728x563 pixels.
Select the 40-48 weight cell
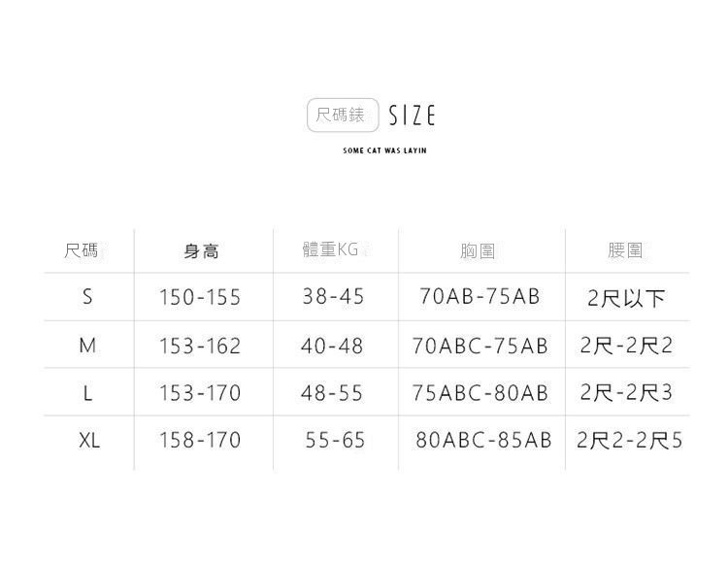(x=333, y=346)
